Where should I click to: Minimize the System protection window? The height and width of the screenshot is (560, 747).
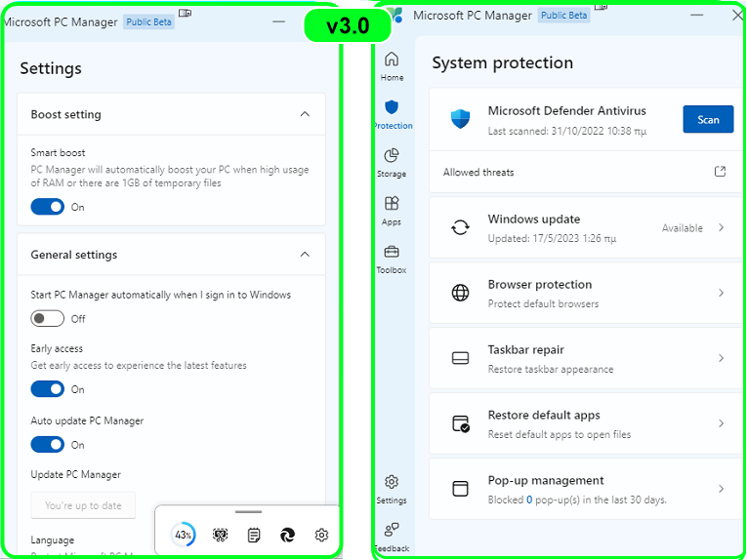click(x=696, y=15)
